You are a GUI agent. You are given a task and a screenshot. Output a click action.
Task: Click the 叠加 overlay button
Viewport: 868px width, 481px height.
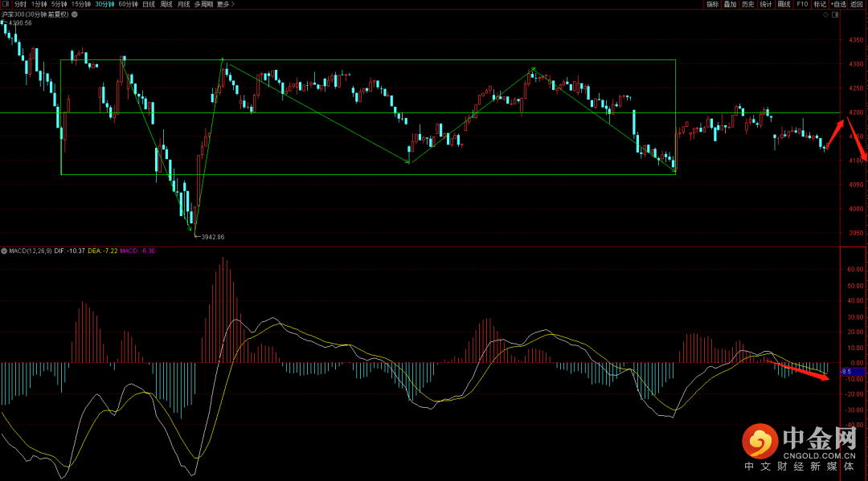pyautogui.click(x=730, y=4)
